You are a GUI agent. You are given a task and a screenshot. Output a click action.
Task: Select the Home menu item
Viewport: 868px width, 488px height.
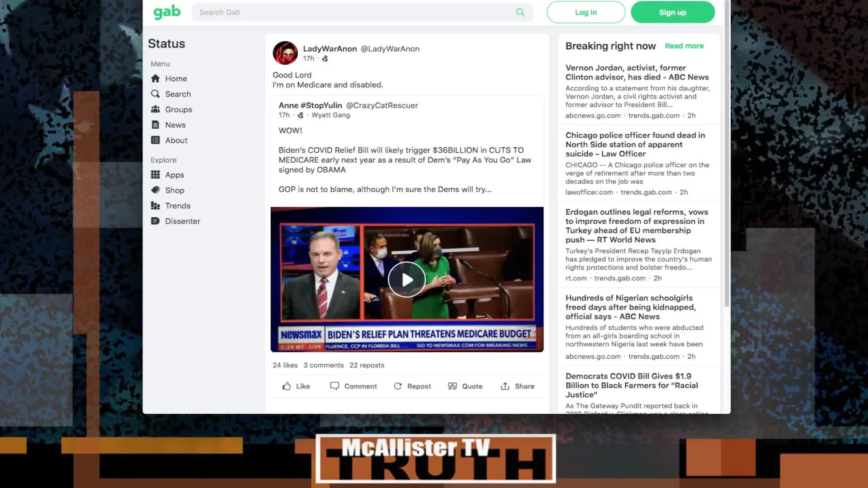tap(176, 78)
